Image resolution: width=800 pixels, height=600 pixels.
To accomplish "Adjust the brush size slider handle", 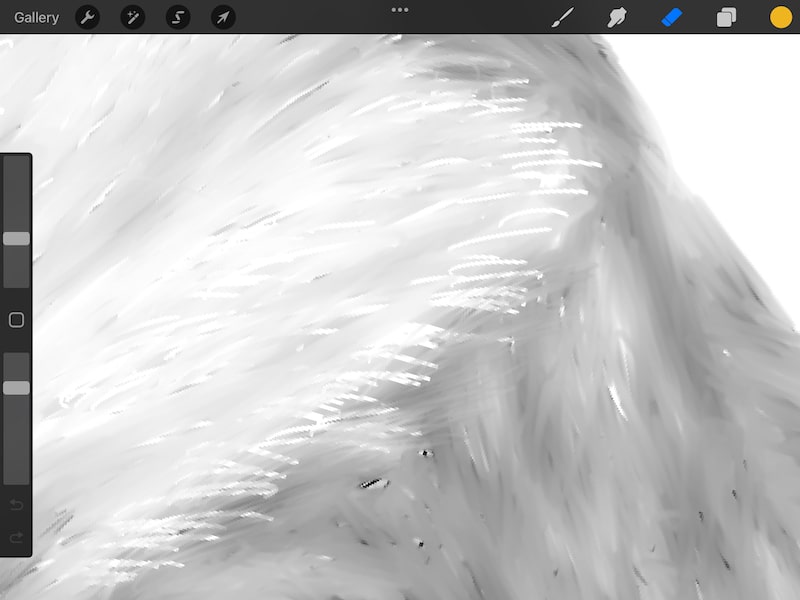I will click(15, 238).
